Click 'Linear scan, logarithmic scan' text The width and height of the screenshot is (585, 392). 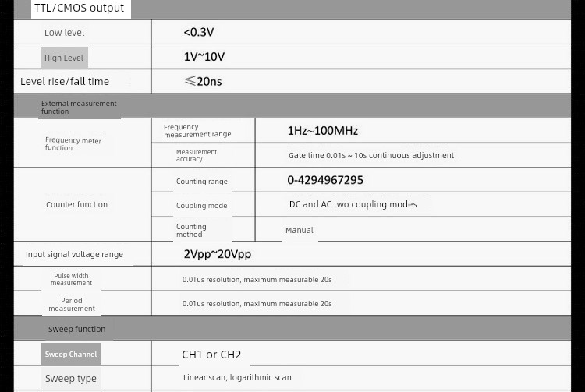click(237, 377)
